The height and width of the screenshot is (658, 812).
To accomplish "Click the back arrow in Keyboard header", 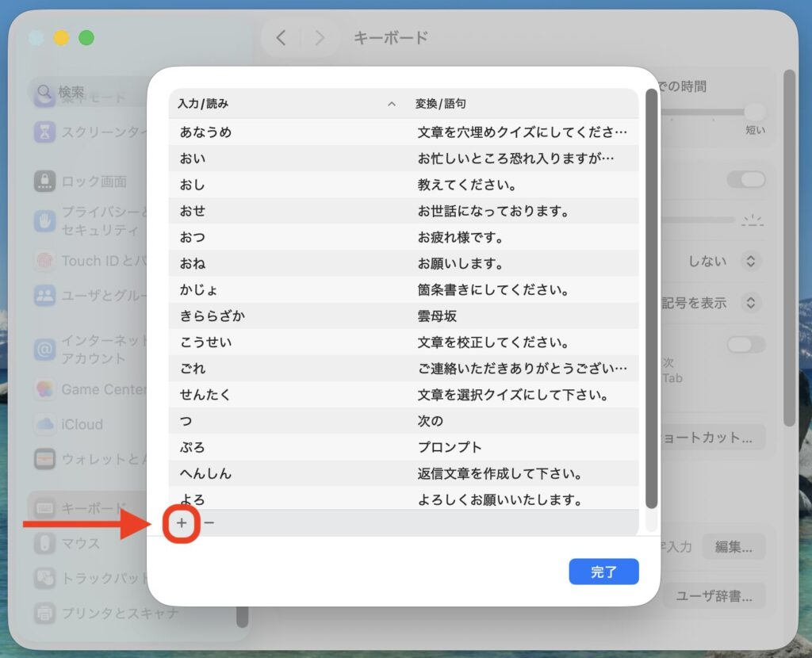I will point(281,37).
